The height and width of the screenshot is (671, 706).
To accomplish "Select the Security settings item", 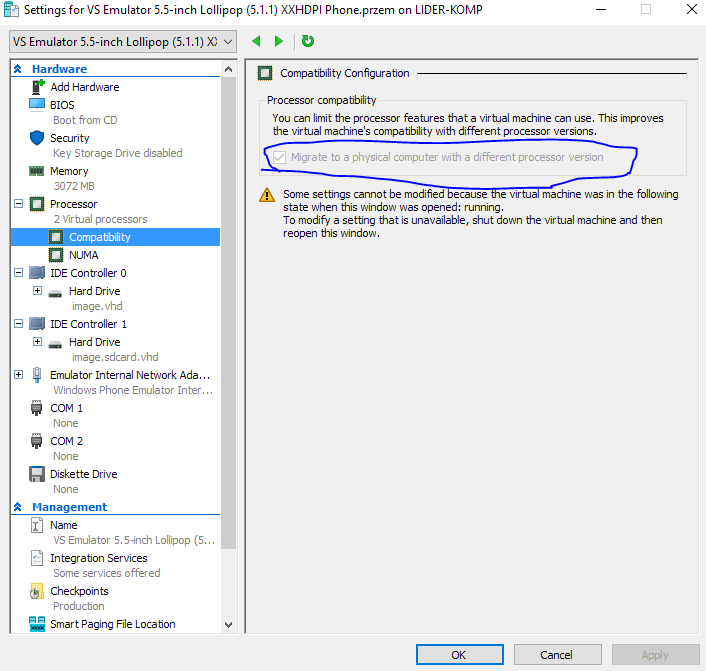I will click(x=69, y=138).
